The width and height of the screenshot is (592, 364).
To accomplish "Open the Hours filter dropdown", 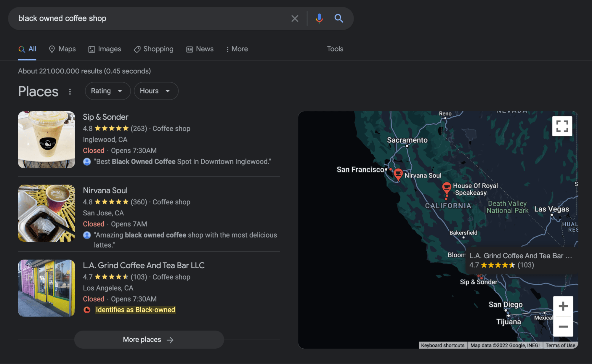I will (x=156, y=91).
